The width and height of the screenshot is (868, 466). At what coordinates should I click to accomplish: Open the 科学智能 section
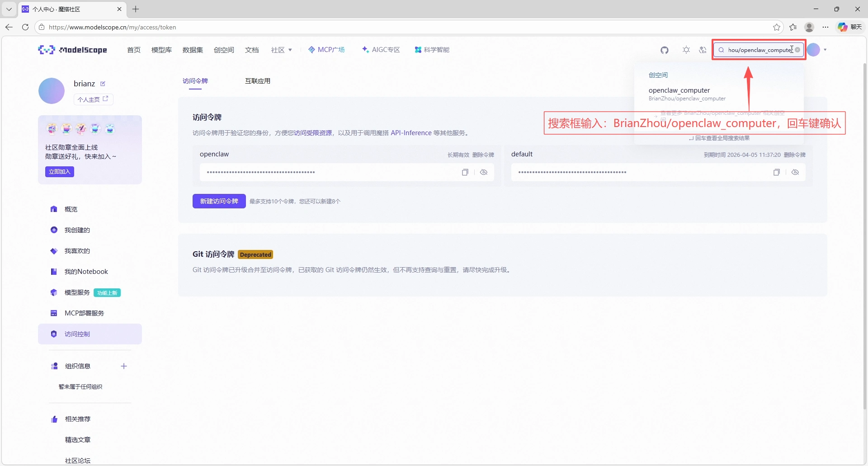[x=432, y=50]
